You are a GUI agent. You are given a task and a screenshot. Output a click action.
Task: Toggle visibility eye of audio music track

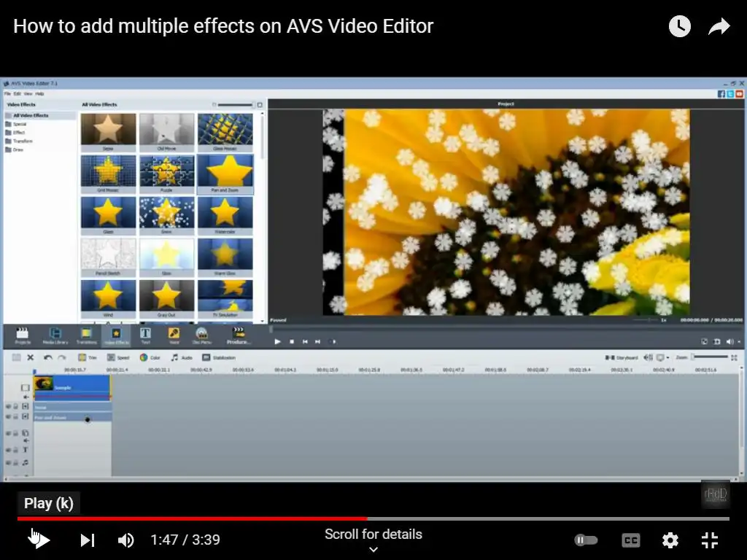click(8, 462)
